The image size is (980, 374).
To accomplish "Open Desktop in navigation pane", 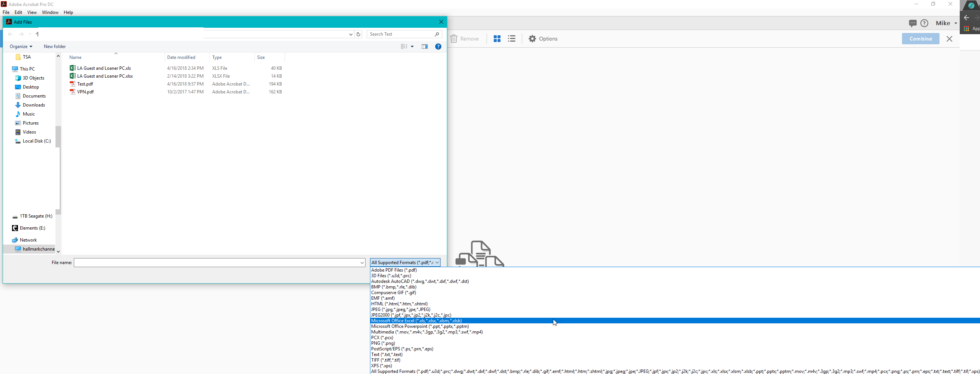I will 27,87.
